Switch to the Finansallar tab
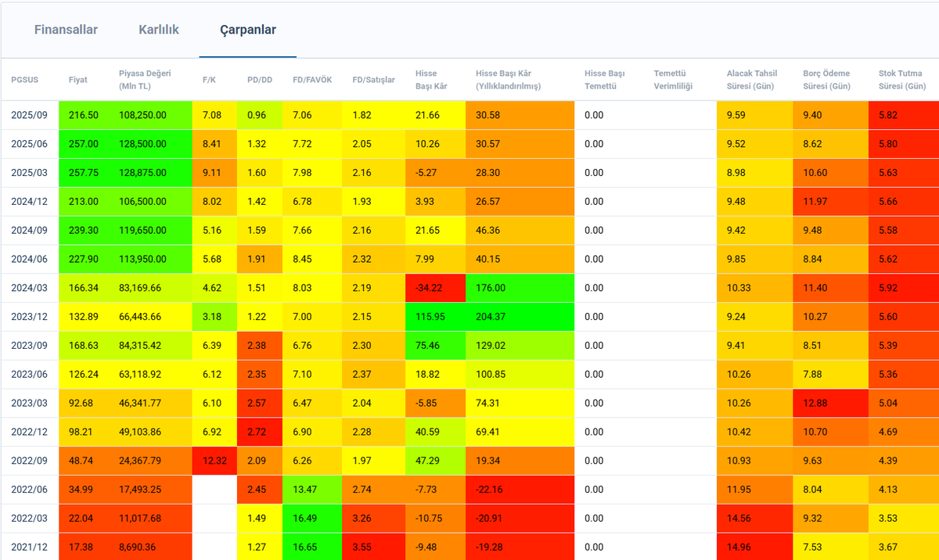Image resolution: width=939 pixels, height=560 pixels. (x=66, y=30)
